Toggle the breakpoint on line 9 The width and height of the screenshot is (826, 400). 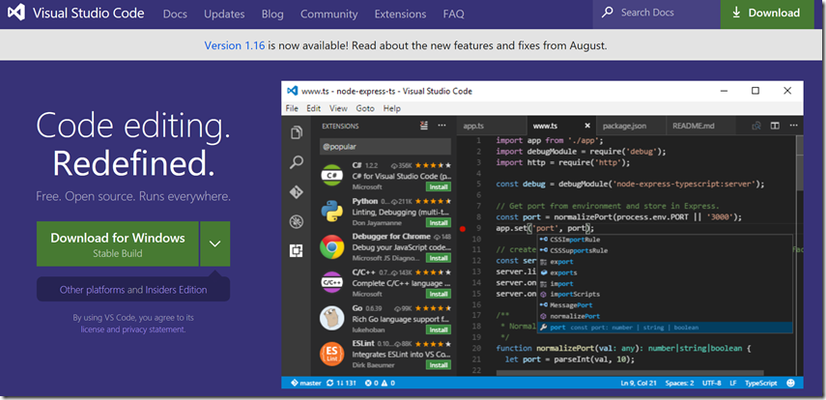[463, 229]
